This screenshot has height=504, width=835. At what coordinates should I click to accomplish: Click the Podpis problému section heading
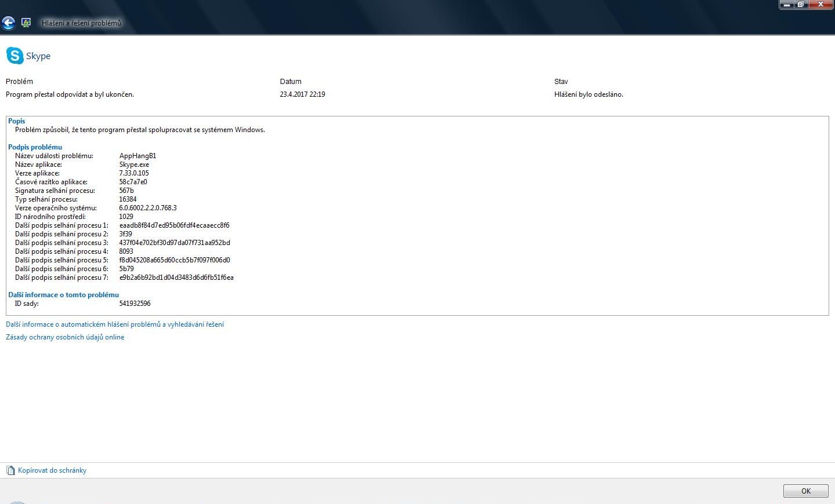click(35, 147)
